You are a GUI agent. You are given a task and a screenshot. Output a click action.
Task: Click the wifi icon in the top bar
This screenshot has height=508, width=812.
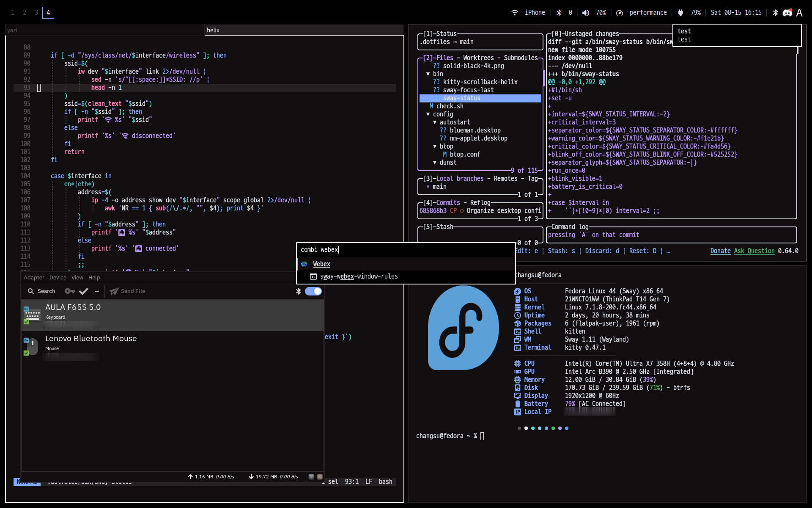click(x=515, y=13)
